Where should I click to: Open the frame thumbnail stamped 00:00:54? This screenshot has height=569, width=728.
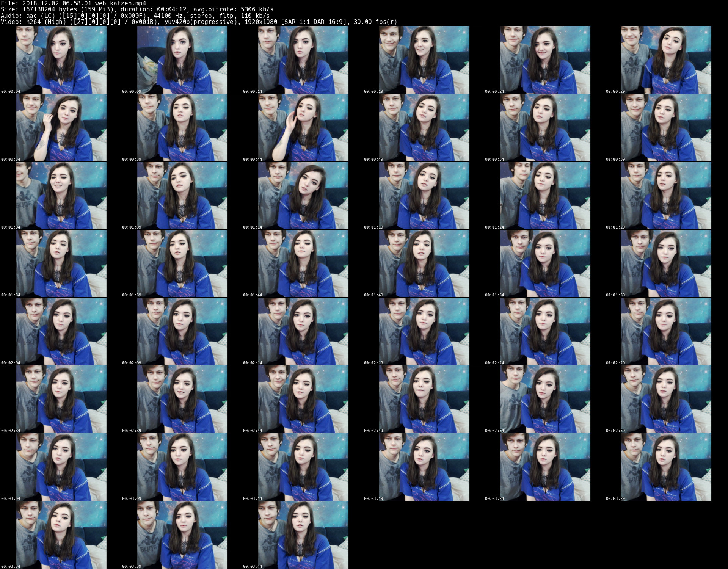point(545,128)
